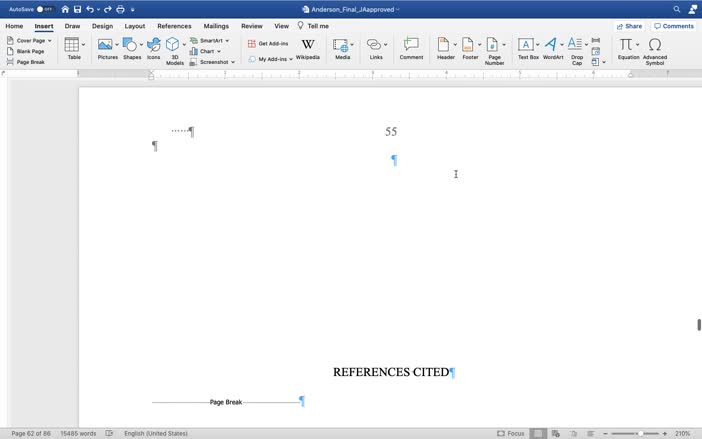Open the account profile icon
Screen dimensions: 702x439
(693, 9)
